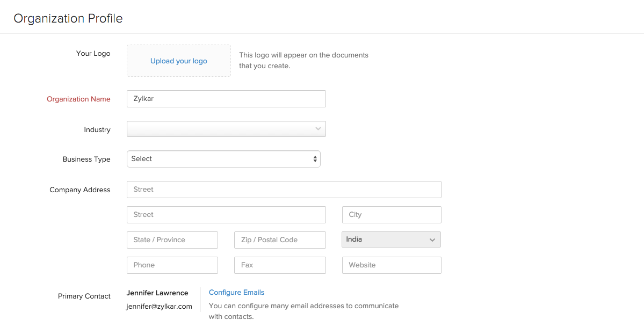644x327 pixels.
Task: Click the second Street address field
Action: pos(226,215)
